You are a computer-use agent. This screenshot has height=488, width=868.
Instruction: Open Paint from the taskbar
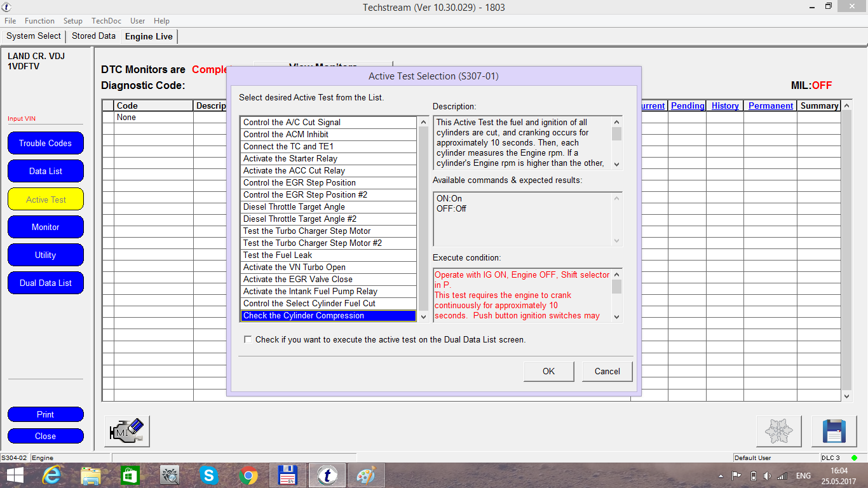(x=366, y=475)
